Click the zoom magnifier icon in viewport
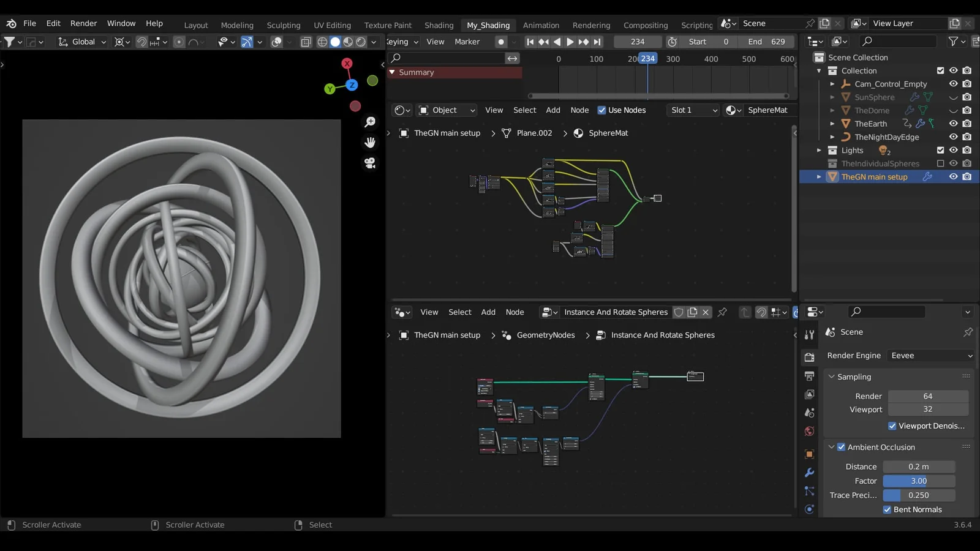 tap(370, 122)
